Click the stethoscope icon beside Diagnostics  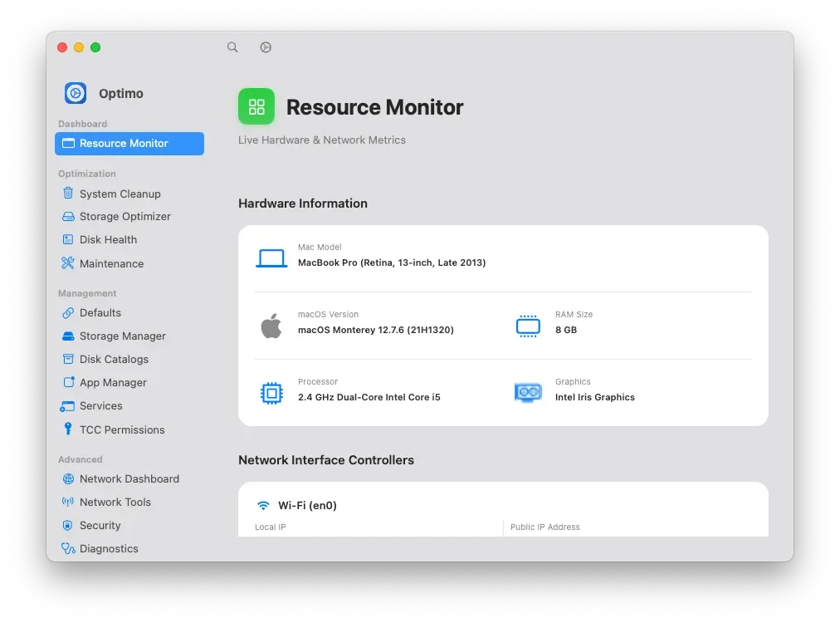click(68, 548)
